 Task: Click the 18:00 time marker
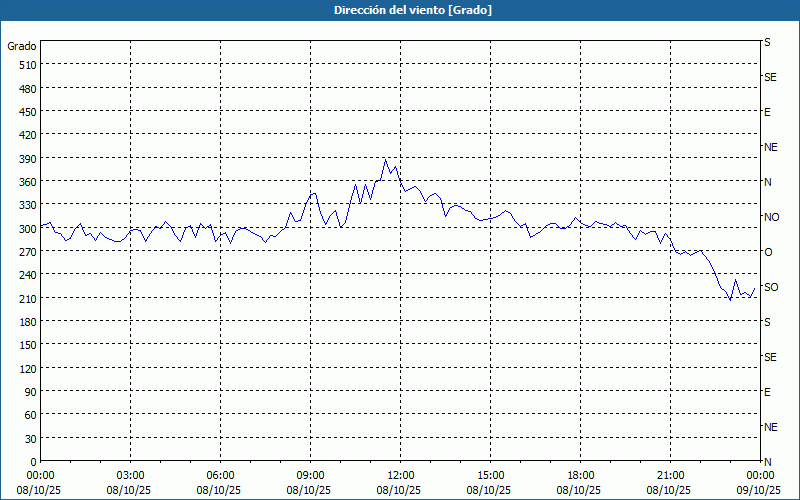pos(580,475)
